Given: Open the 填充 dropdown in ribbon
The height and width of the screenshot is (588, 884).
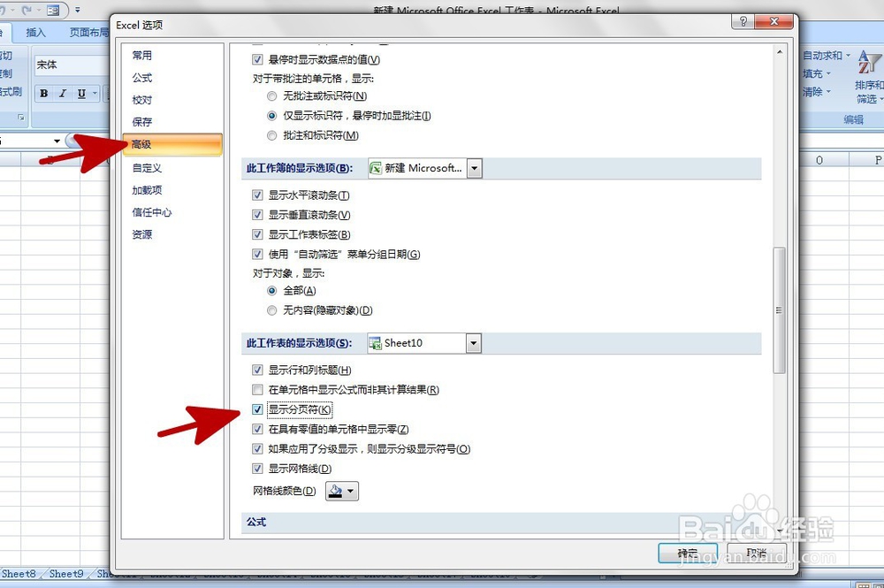Looking at the screenshot, I should [x=817, y=73].
